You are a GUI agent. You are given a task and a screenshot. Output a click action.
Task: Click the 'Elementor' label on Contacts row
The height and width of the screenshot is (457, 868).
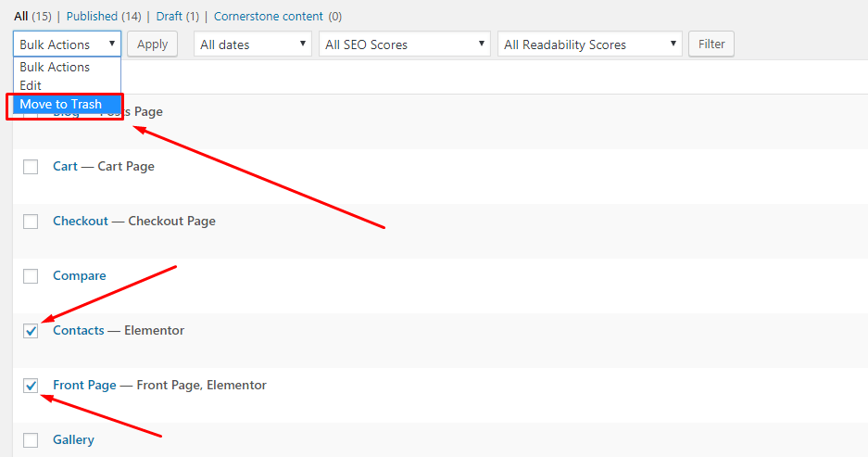coord(154,330)
